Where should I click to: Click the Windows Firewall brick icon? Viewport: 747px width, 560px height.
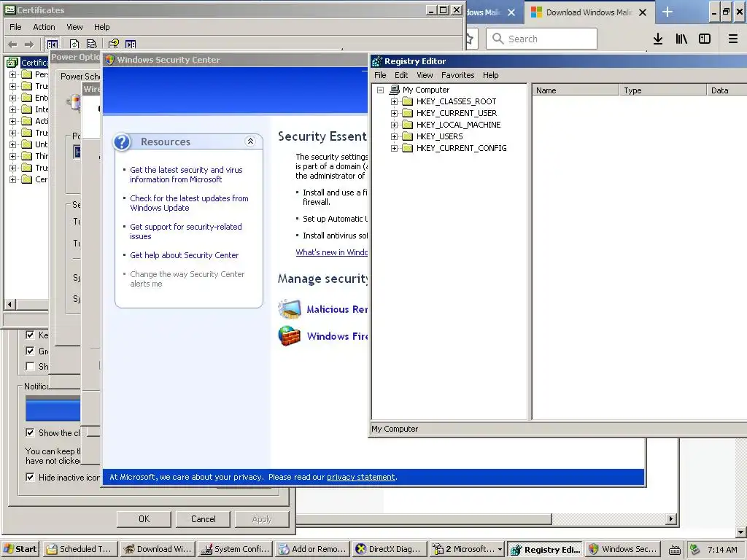tap(289, 335)
